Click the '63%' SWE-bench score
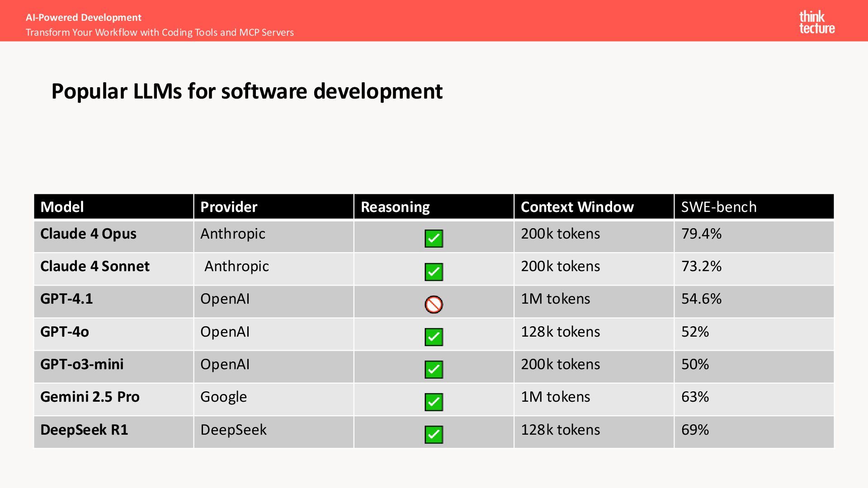 tap(695, 397)
